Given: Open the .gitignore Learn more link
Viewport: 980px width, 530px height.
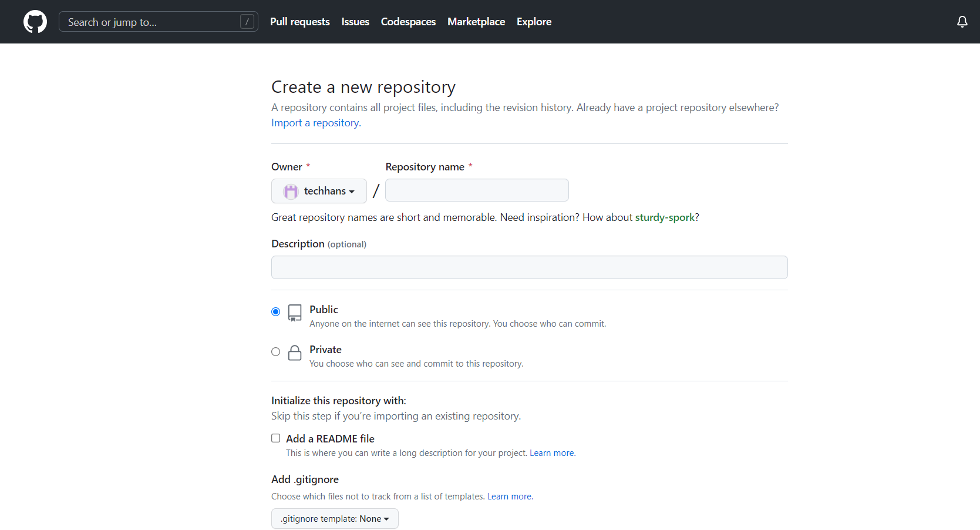Looking at the screenshot, I should (x=510, y=497).
